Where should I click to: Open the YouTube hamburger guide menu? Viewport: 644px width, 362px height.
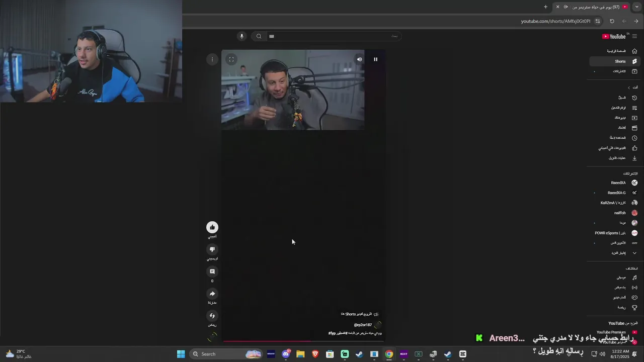point(634,36)
